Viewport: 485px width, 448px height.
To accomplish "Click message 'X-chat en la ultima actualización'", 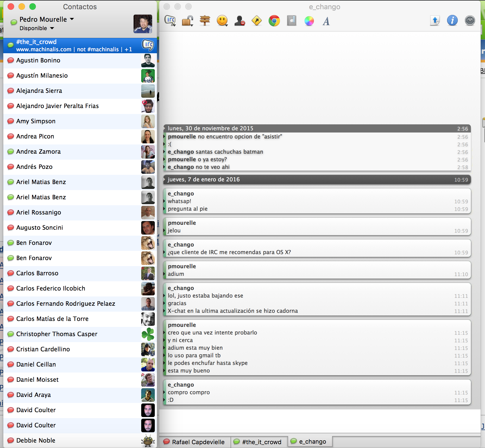I will [233, 311].
